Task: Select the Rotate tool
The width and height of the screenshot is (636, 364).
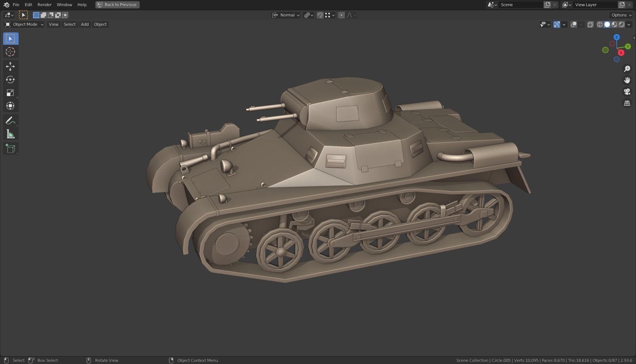Action: tap(10, 80)
